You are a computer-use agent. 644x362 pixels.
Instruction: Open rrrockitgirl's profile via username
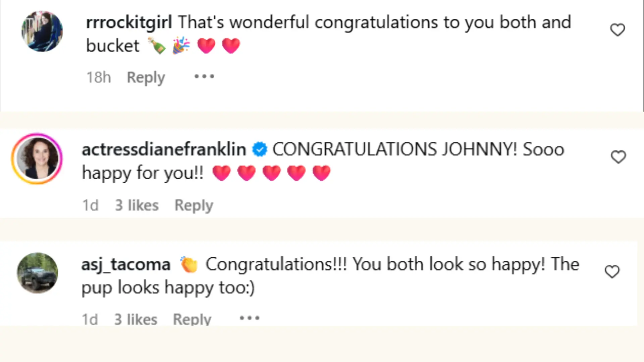[x=129, y=22]
